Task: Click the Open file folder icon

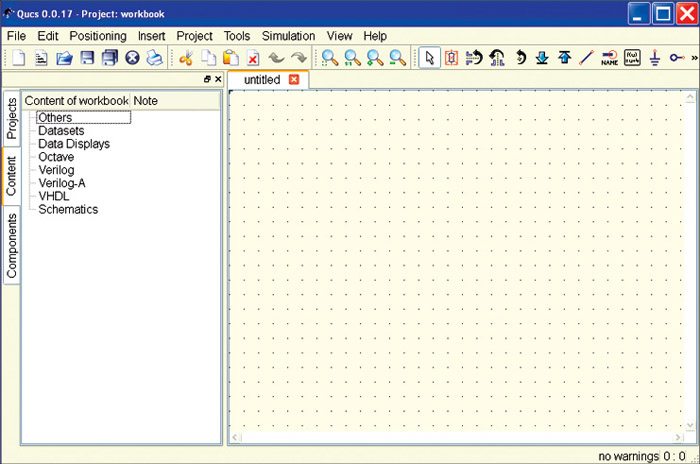Action: 64,58
